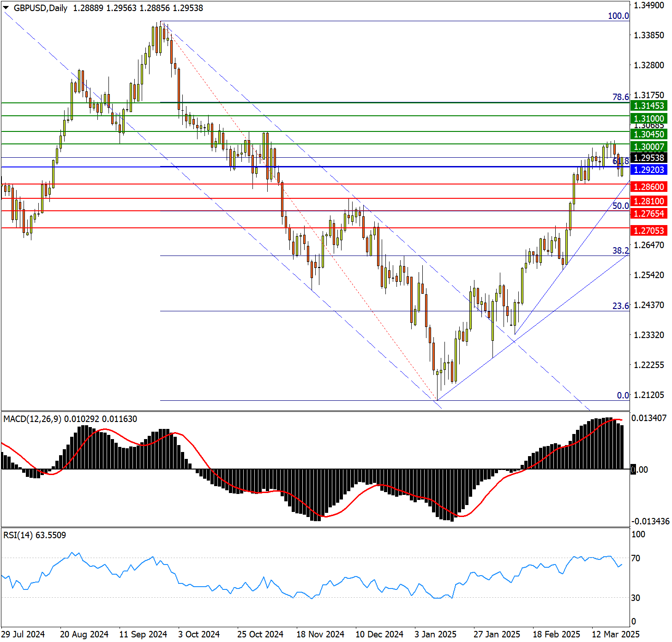Select the Fibonacci 23.6 retracement label
Image resolution: width=672 pixels, height=642 pixels.
point(620,306)
